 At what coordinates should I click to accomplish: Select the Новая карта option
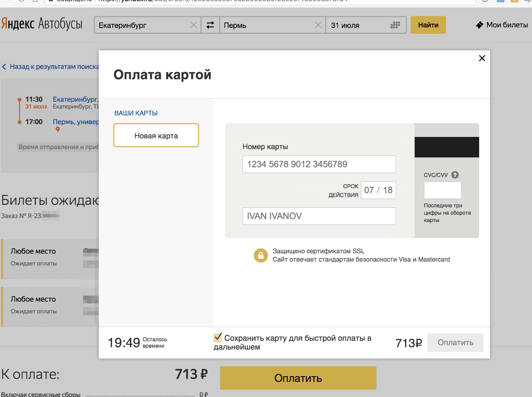[156, 136]
